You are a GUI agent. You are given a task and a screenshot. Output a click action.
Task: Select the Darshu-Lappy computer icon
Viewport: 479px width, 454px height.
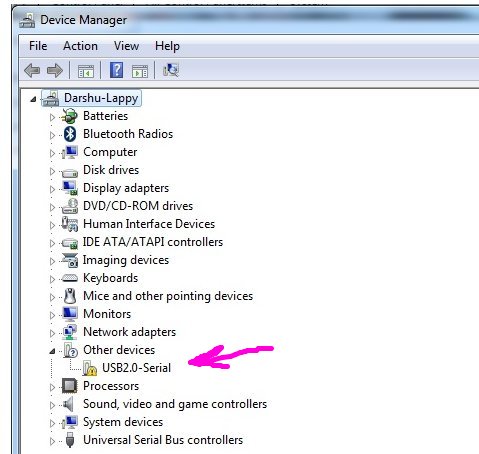coord(51,98)
